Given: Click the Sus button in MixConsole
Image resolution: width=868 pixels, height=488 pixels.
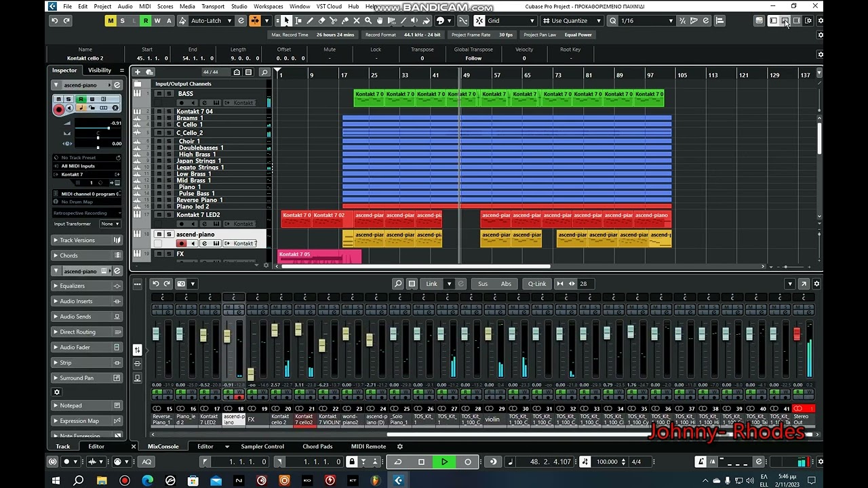Looking at the screenshot, I should [x=483, y=284].
